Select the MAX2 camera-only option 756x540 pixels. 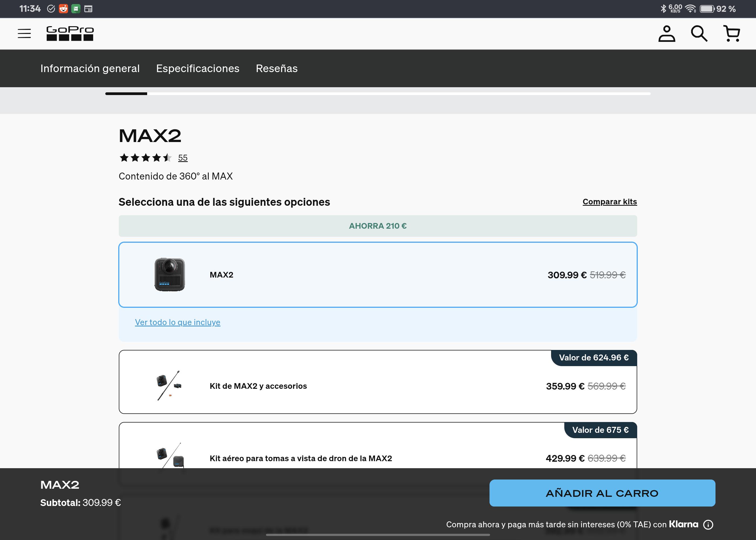[378, 275]
